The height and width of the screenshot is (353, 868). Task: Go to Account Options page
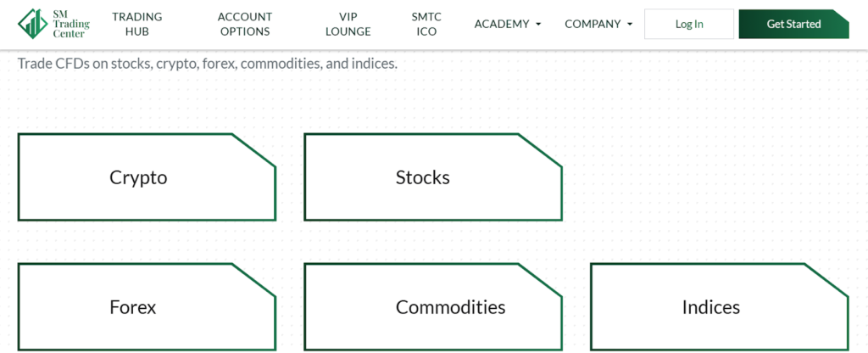[x=245, y=24]
